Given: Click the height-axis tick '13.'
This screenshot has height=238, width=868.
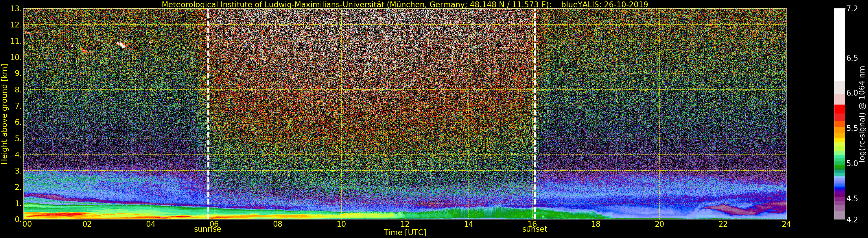Looking at the screenshot, I should [16, 9].
